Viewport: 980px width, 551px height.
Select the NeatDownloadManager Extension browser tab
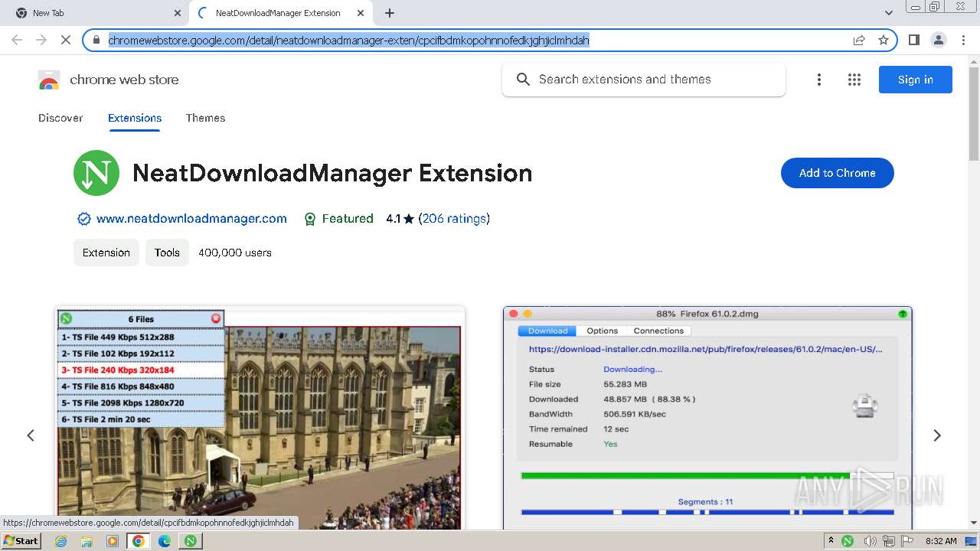pyautogui.click(x=280, y=13)
